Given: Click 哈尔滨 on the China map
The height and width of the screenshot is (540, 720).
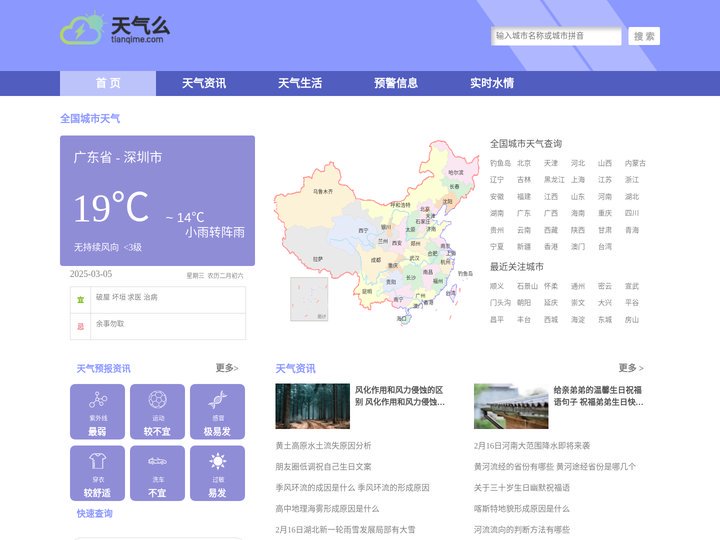Looking at the screenshot, I should pyautogui.click(x=456, y=172).
